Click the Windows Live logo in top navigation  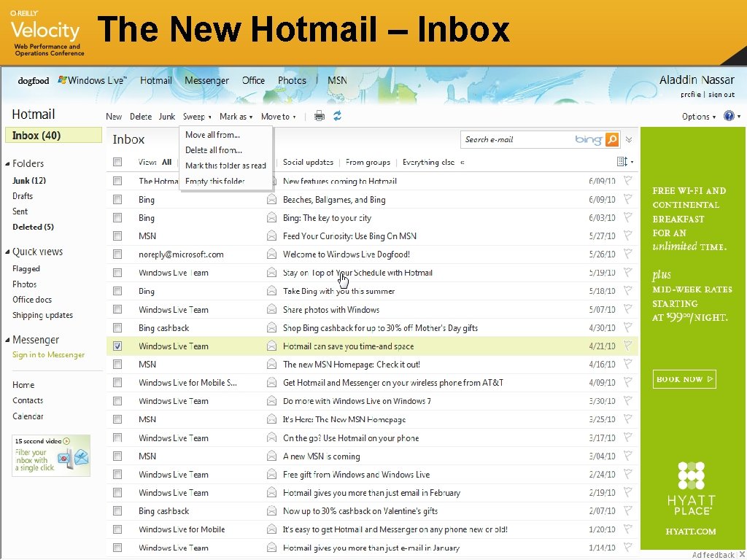tap(88, 80)
